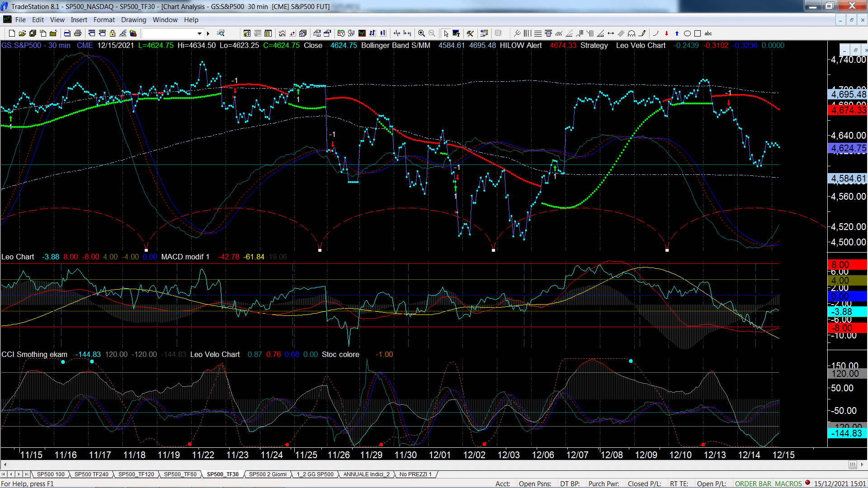868x488 pixels.
Task: Open a file with the folder icon
Action: click(x=22, y=33)
